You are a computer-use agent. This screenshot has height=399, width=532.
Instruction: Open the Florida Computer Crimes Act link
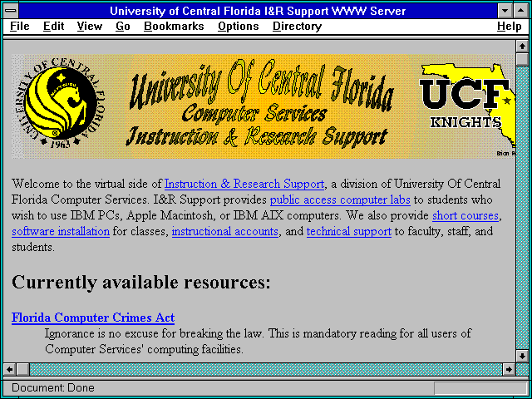pos(93,318)
